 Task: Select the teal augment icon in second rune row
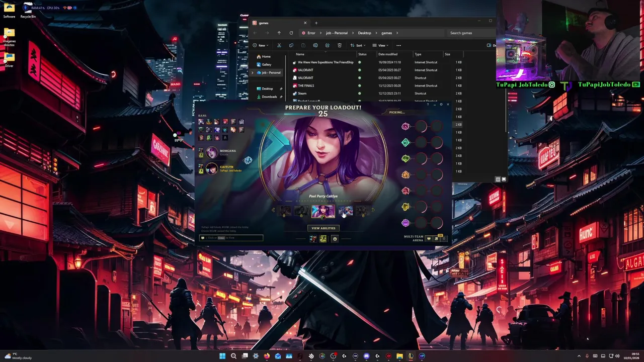[406, 142]
